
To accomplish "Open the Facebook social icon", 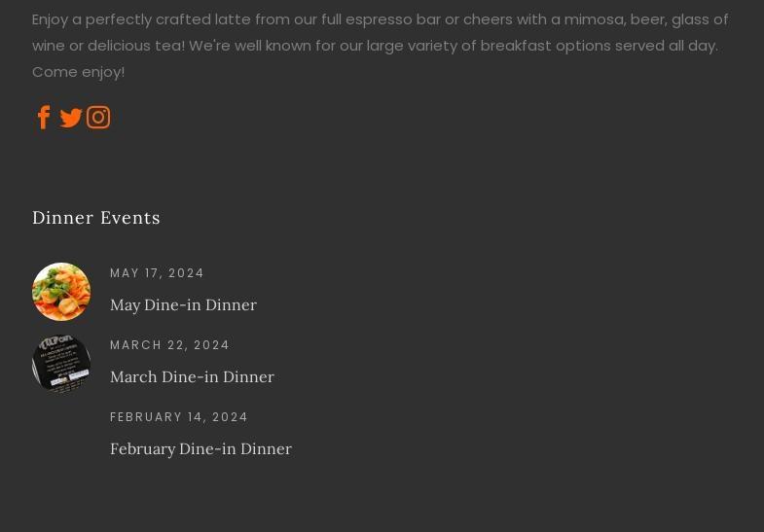I will pyautogui.click(x=44, y=118).
